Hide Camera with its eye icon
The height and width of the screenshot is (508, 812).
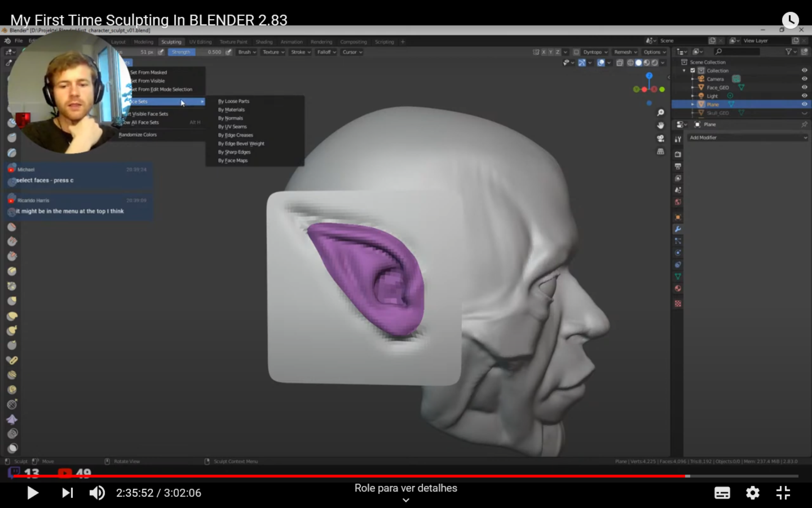coord(804,79)
